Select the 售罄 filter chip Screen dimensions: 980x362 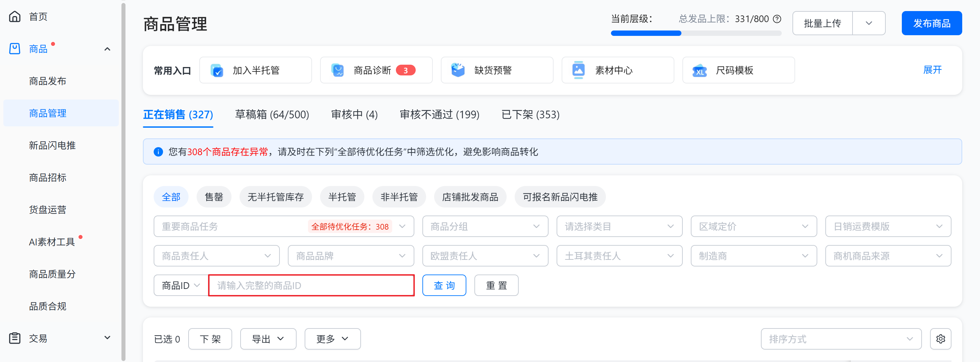click(214, 197)
